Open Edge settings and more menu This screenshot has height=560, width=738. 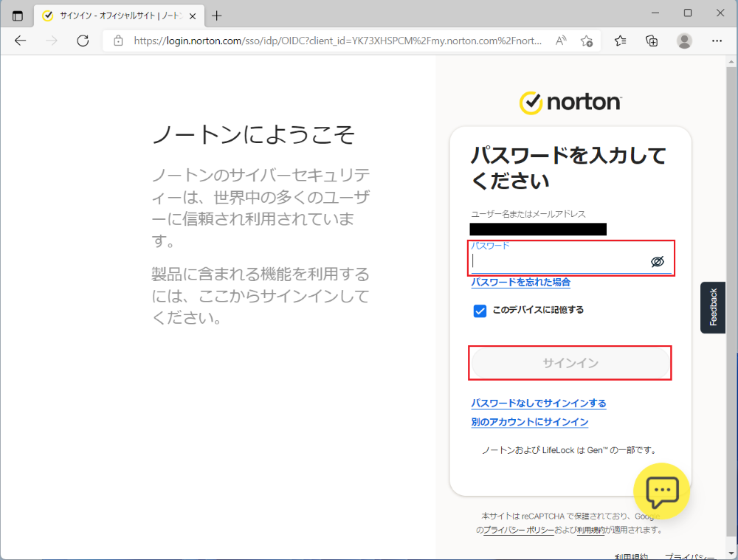pyautogui.click(x=717, y=41)
